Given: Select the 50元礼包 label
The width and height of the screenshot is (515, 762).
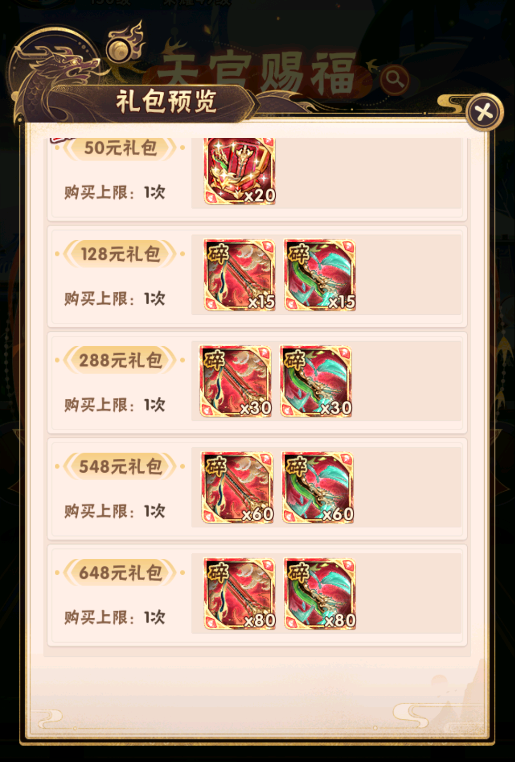Looking at the screenshot, I should pos(120,148).
